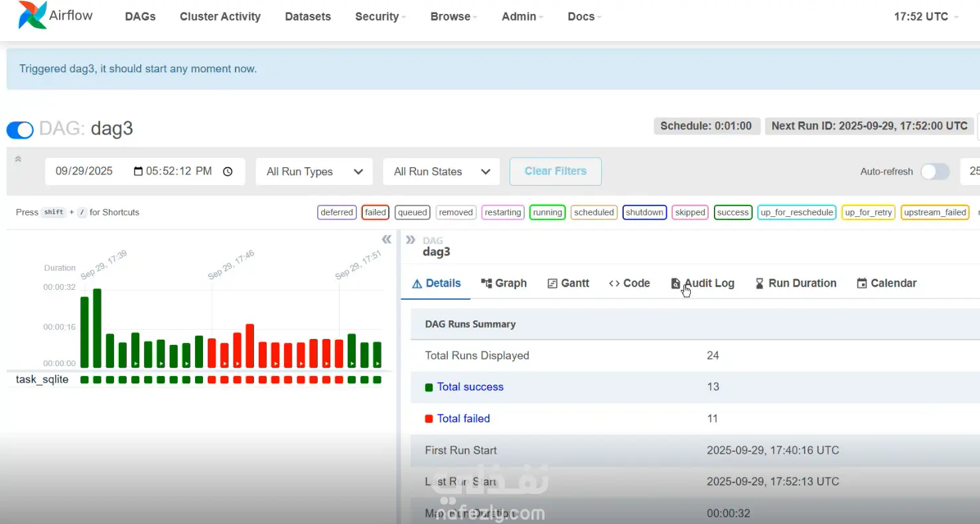Select the task_sqlite task row label

(42, 379)
